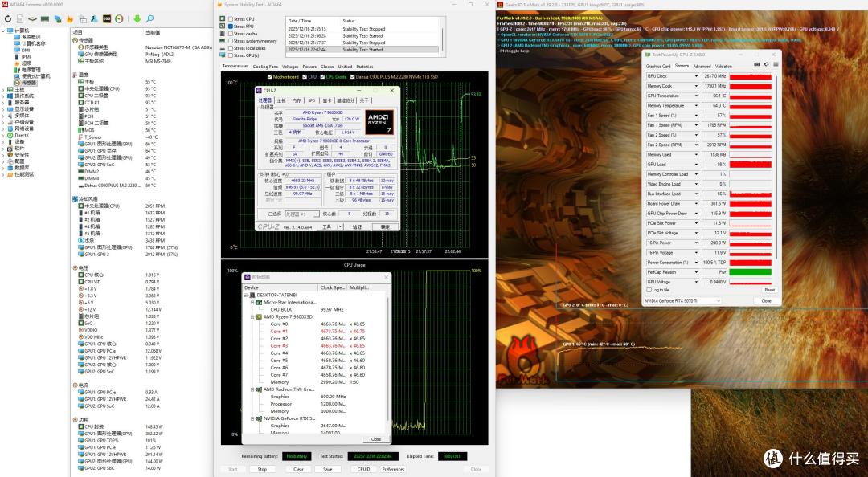This screenshot has height=477, width=868.
Task: Enable the Stress cache checkbox
Action: click(x=231, y=33)
